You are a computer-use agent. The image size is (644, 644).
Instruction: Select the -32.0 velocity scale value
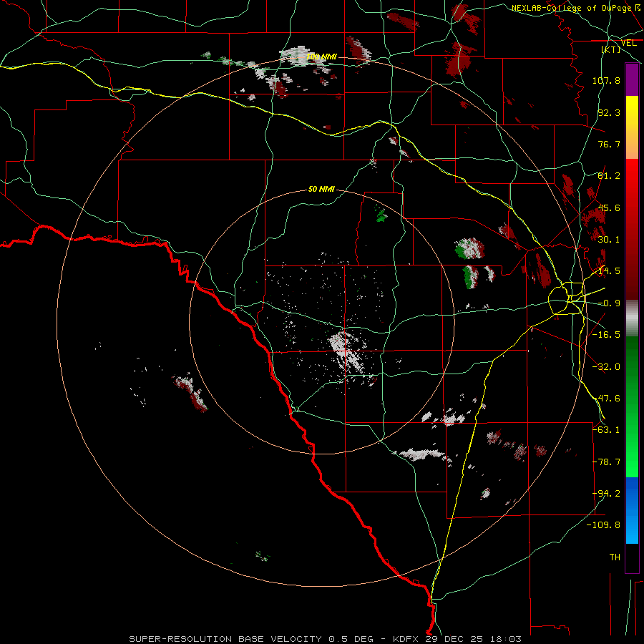coord(606,367)
